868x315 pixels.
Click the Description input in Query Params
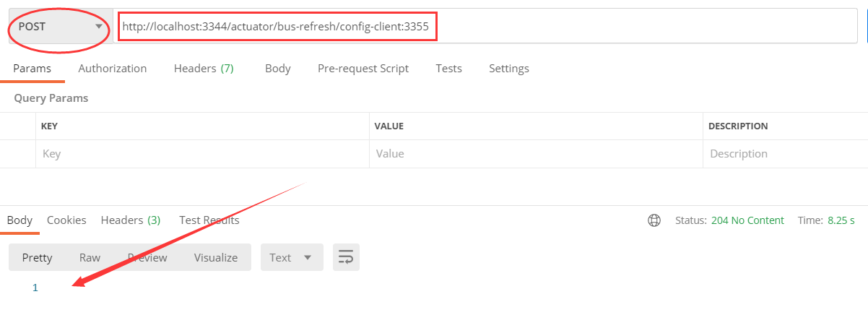786,154
